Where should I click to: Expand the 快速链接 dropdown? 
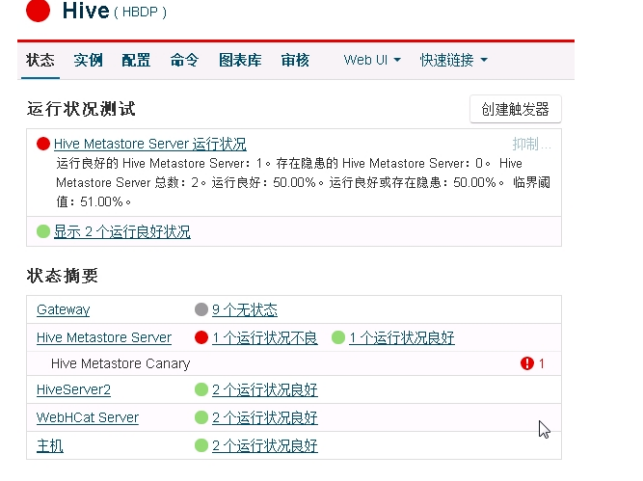pos(454,60)
